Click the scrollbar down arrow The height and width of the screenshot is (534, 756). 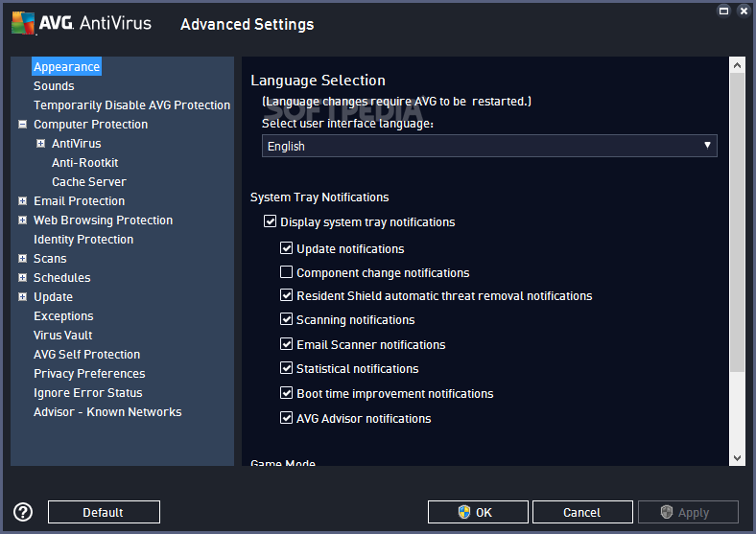pyautogui.click(x=737, y=458)
